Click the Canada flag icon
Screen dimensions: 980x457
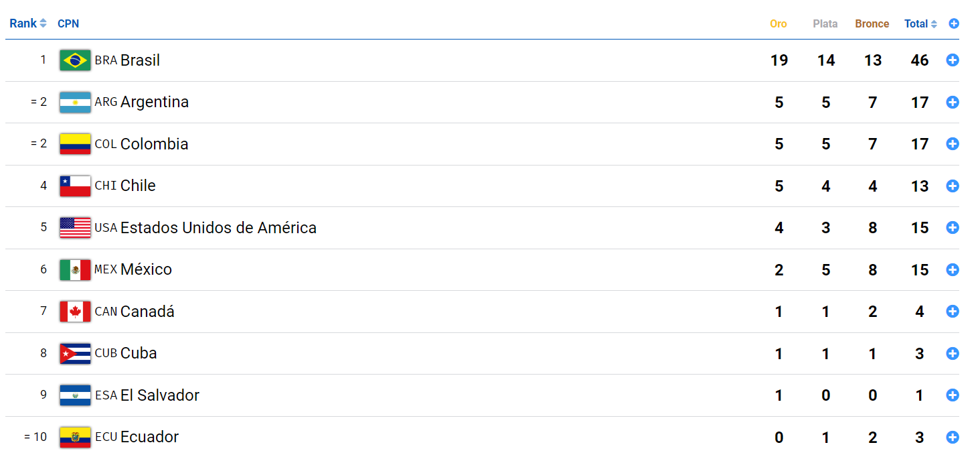pyautogui.click(x=75, y=312)
